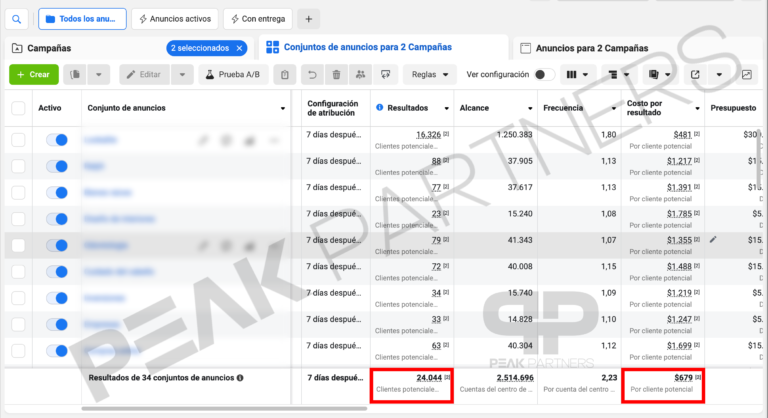768x418 pixels.
Task: Check the row with 88 results
Action: (18, 166)
